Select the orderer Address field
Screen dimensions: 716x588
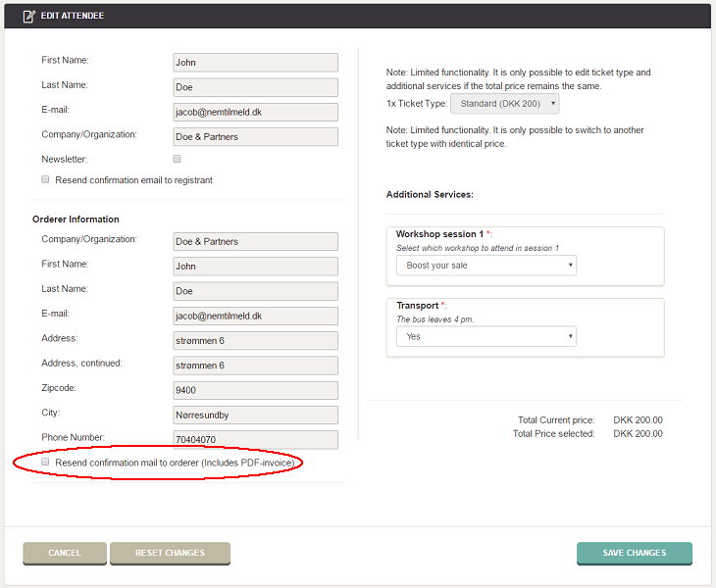(256, 341)
